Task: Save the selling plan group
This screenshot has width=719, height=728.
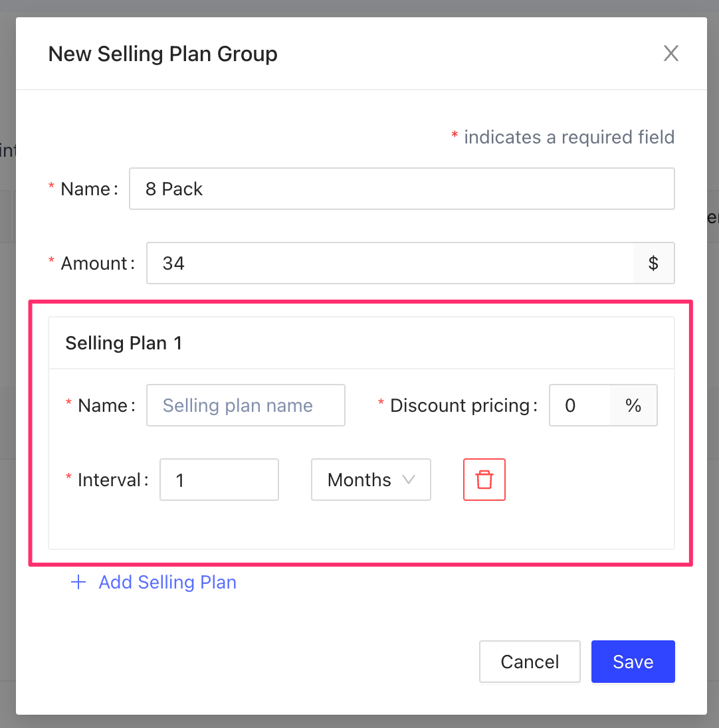Action: (x=633, y=662)
